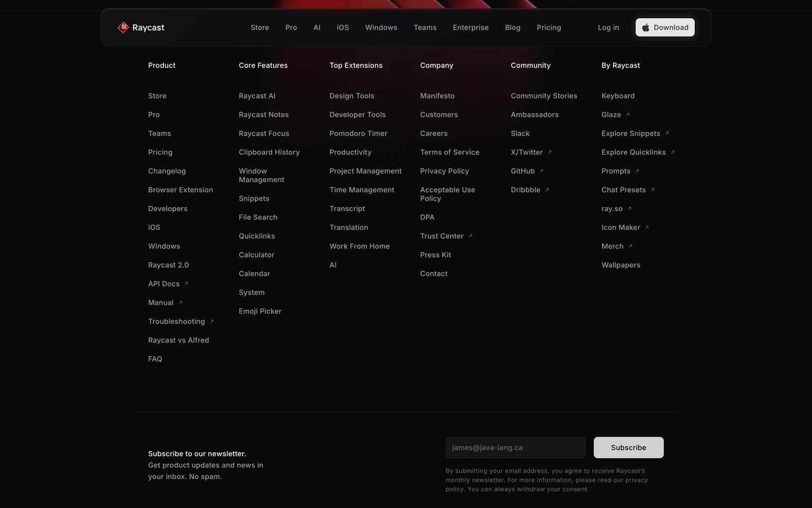The width and height of the screenshot is (812, 508).
Task: Click arrow icon next to Explore Snippets
Action: pos(667,134)
